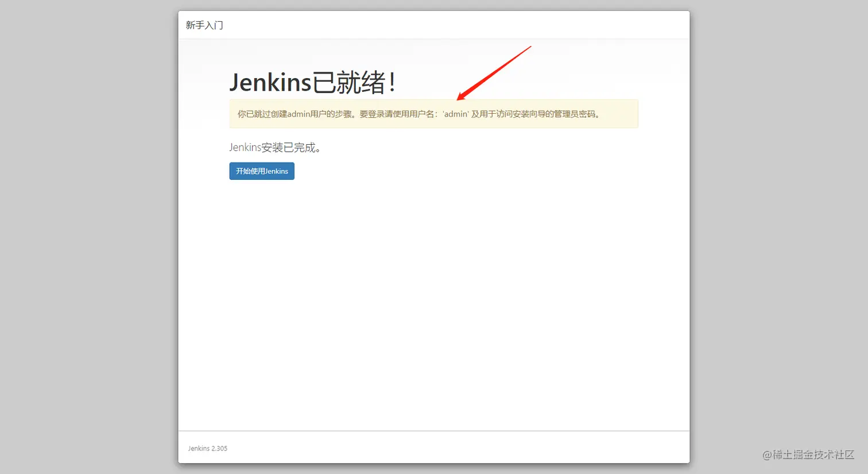The image size is (868, 474).
Task: Click the Jenkins安装已完成 text
Action: point(275,148)
